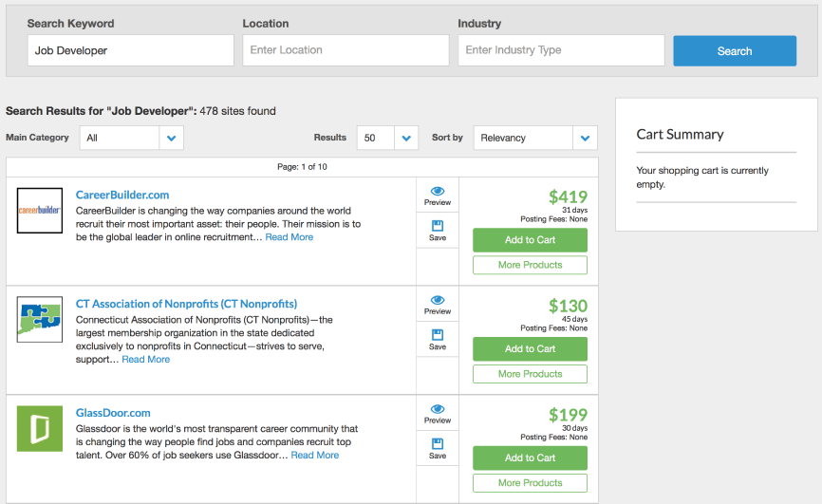
Task: Preview the GlassDoor.com listing
Action: (438, 414)
